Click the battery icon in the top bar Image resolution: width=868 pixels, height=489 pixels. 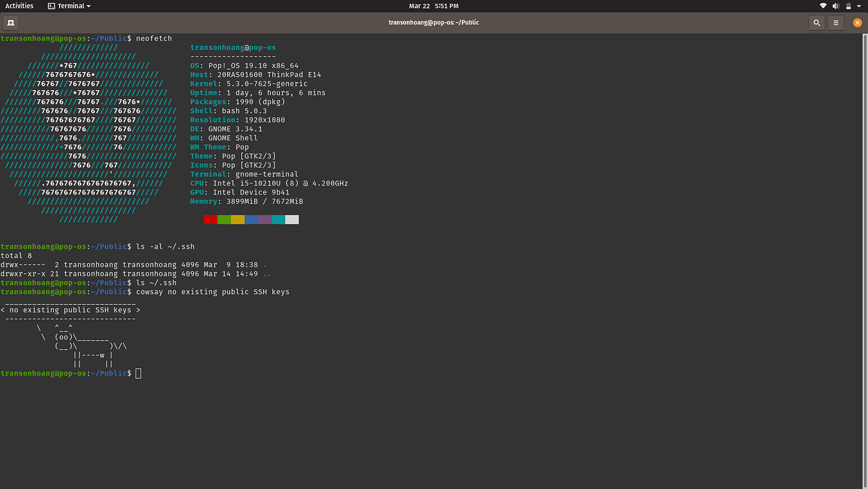click(849, 6)
